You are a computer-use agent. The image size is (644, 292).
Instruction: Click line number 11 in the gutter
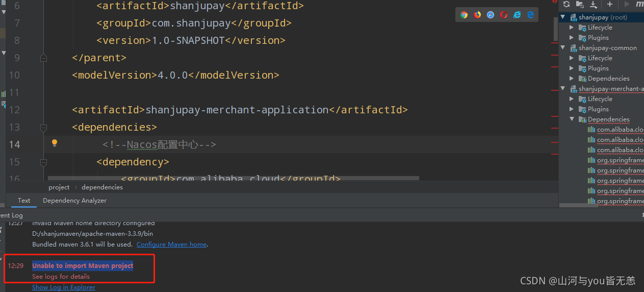click(x=14, y=92)
